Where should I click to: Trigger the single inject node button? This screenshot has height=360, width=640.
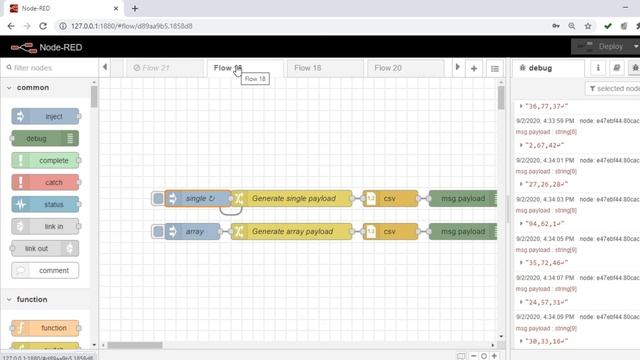158,198
